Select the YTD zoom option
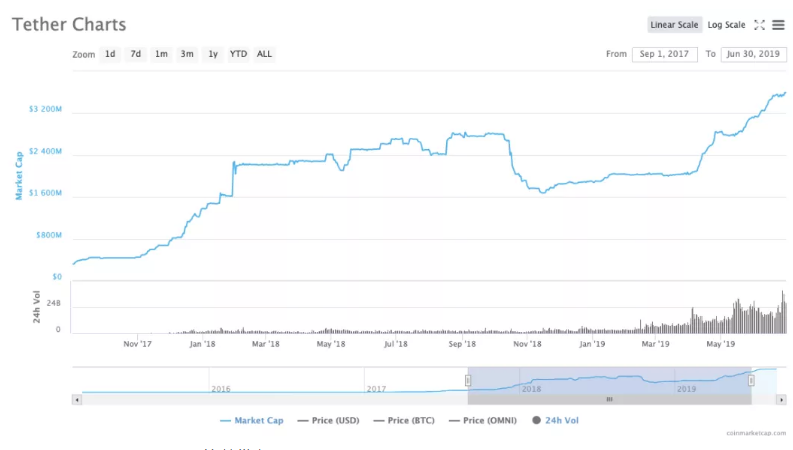The height and width of the screenshot is (450, 793). tap(238, 54)
